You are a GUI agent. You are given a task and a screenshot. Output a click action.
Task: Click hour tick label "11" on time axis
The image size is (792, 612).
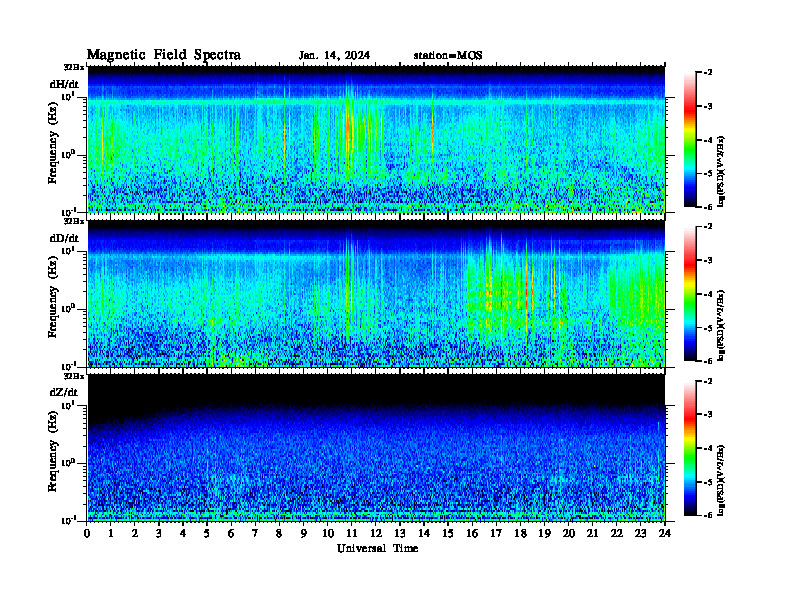point(352,534)
